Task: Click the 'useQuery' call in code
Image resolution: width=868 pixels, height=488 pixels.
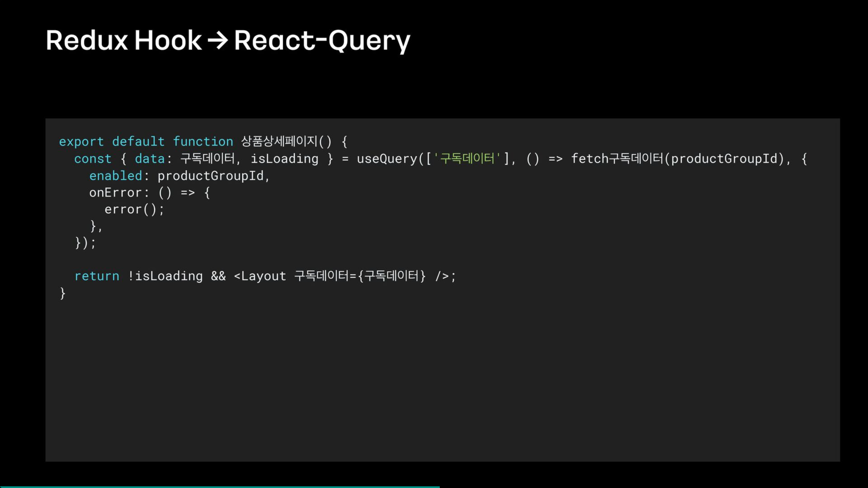Action: coord(387,159)
